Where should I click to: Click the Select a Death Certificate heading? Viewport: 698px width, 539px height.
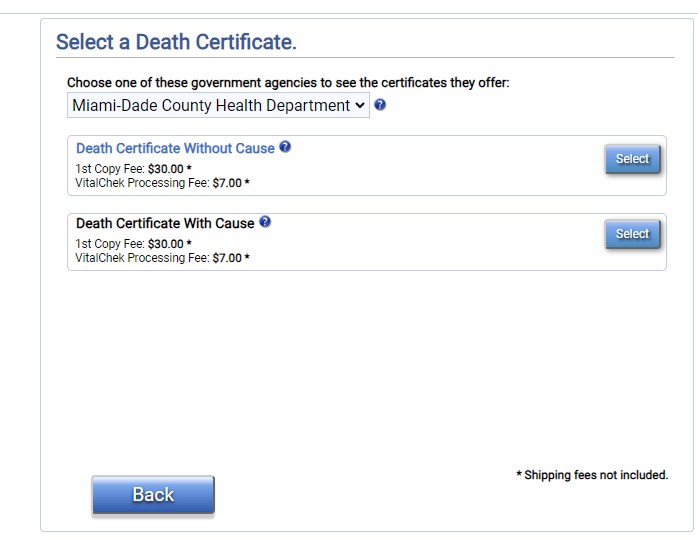click(176, 42)
